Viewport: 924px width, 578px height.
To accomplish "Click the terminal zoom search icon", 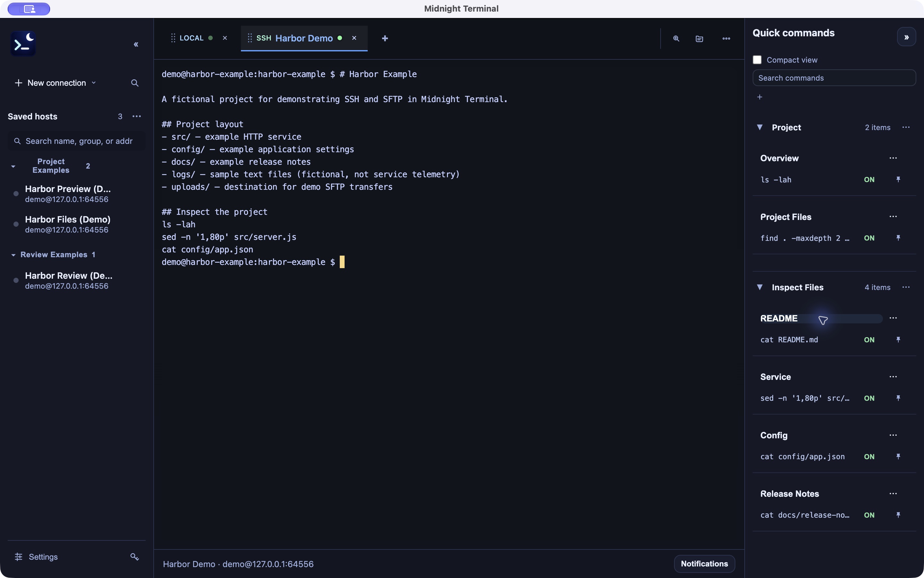I will (676, 38).
